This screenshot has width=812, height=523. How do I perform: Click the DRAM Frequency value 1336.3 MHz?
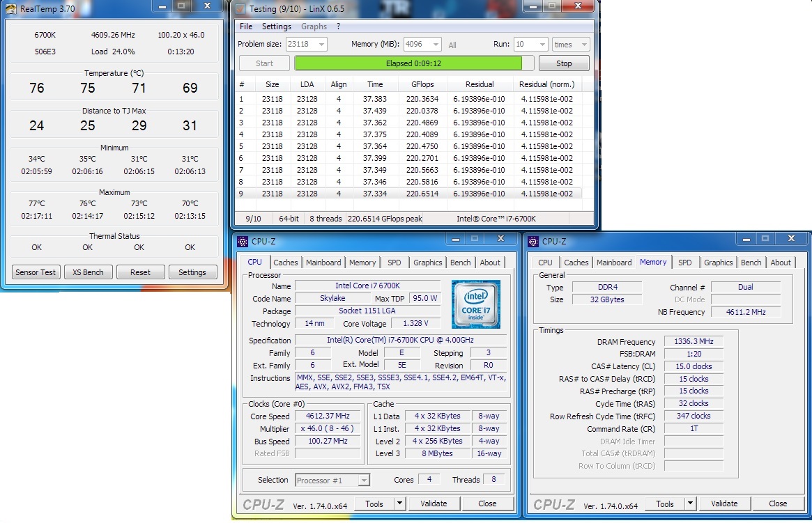[694, 341]
